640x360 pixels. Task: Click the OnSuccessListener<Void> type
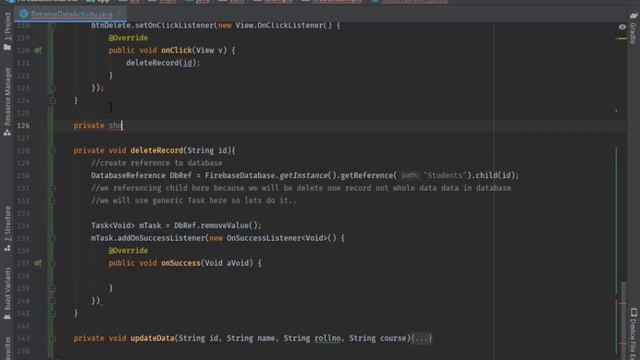point(277,238)
